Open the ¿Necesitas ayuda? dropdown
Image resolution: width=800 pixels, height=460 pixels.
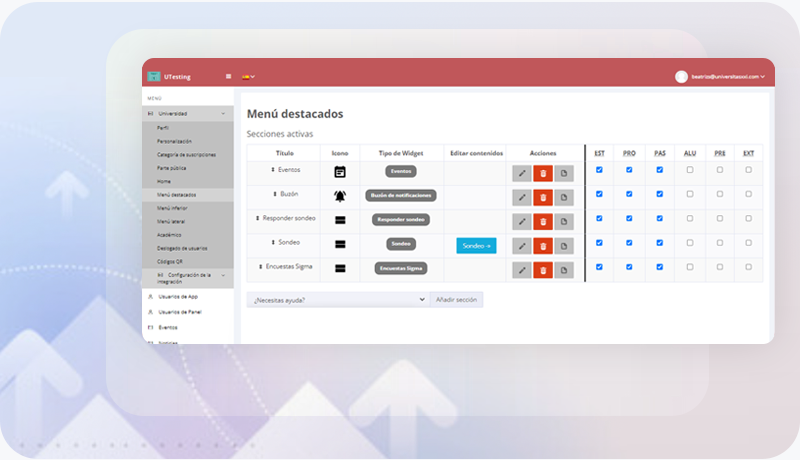tap(338, 299)
